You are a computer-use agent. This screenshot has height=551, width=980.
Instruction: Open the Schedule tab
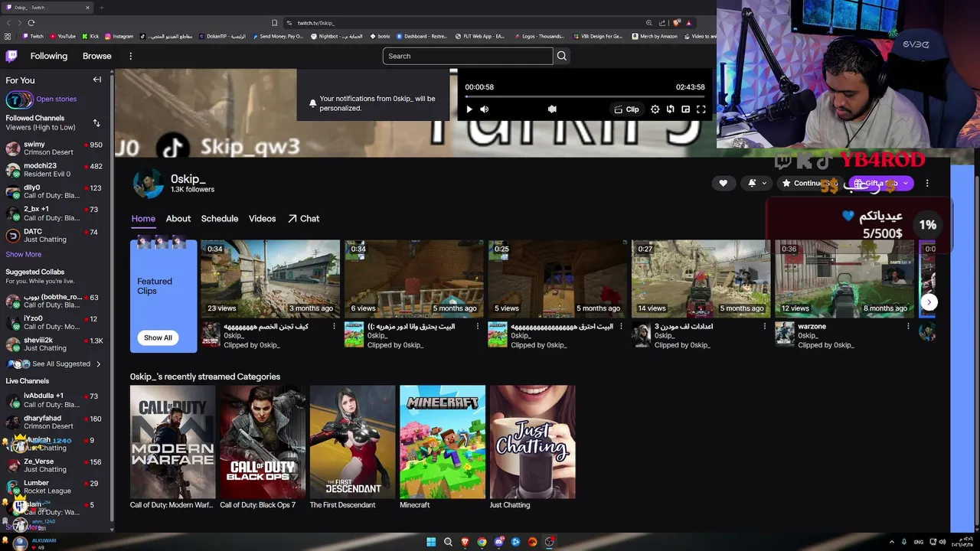[x=220, y=218]
